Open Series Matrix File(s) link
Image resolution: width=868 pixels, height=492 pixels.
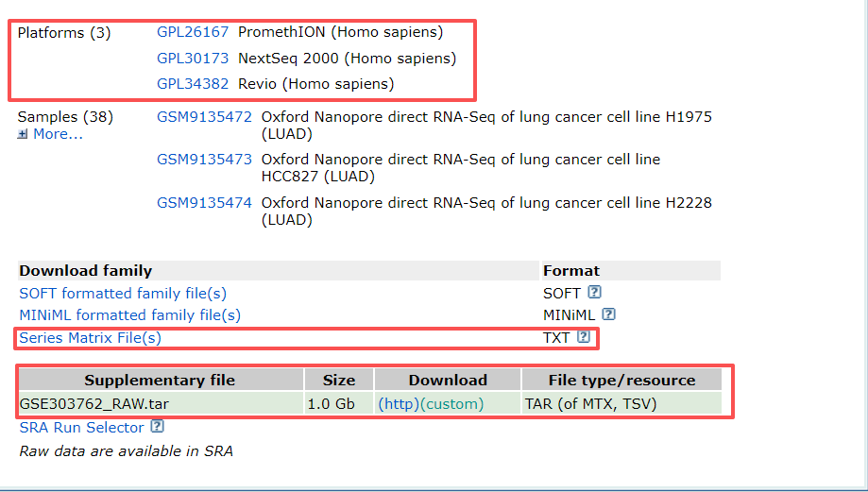point(91,337)
